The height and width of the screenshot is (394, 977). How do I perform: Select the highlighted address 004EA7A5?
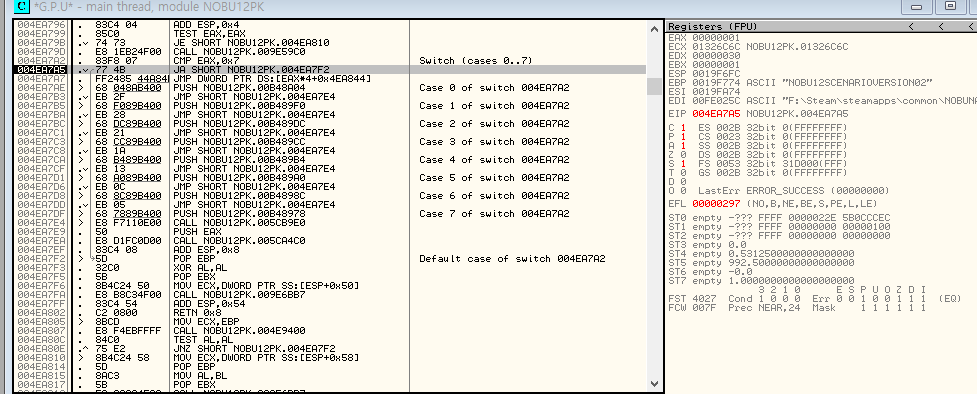point(41,70)
